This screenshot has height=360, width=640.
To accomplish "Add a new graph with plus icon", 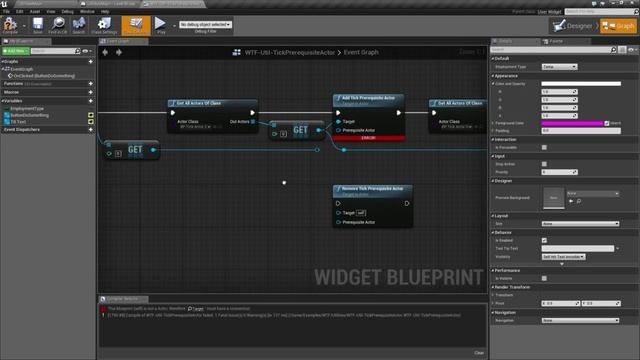I will pyautogui.click(x=91, y=62).
